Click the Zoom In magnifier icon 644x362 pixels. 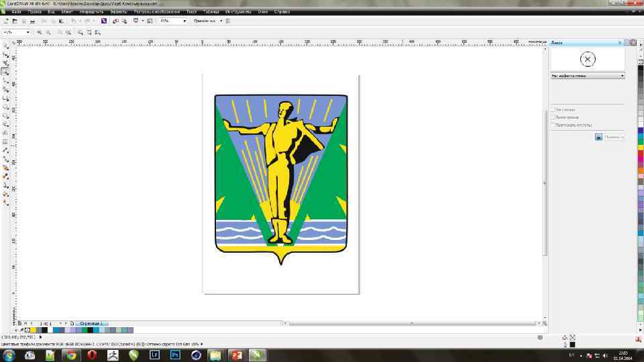(x=39, y=32)
